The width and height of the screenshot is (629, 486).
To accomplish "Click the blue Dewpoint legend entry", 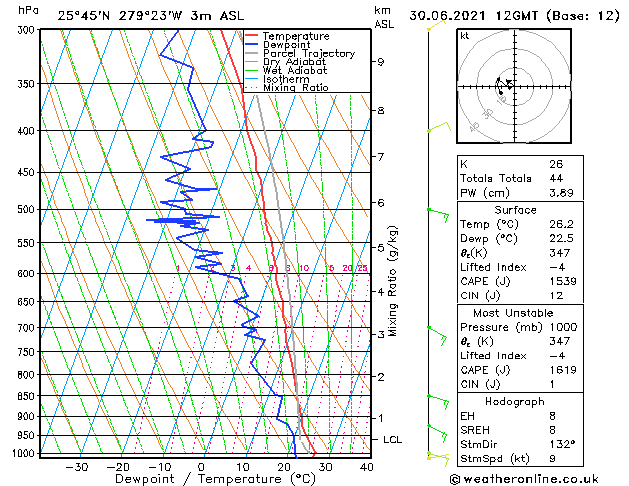I will point(282,45).
